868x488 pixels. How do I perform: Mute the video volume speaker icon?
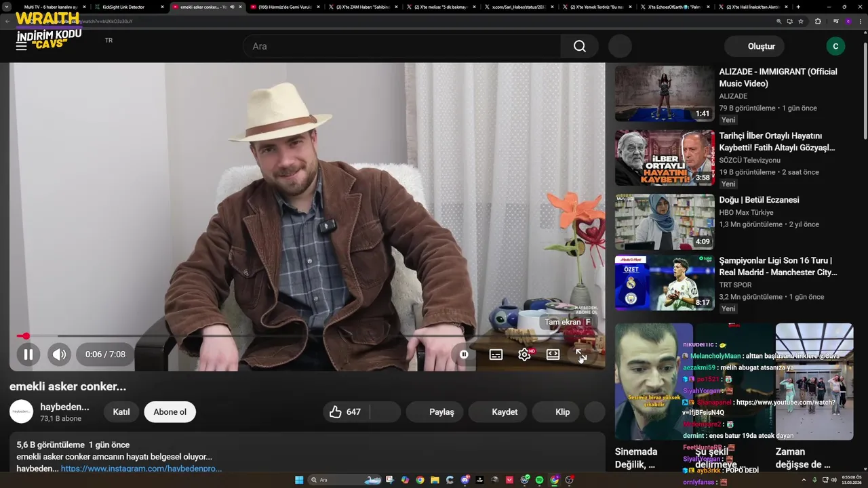59,354
